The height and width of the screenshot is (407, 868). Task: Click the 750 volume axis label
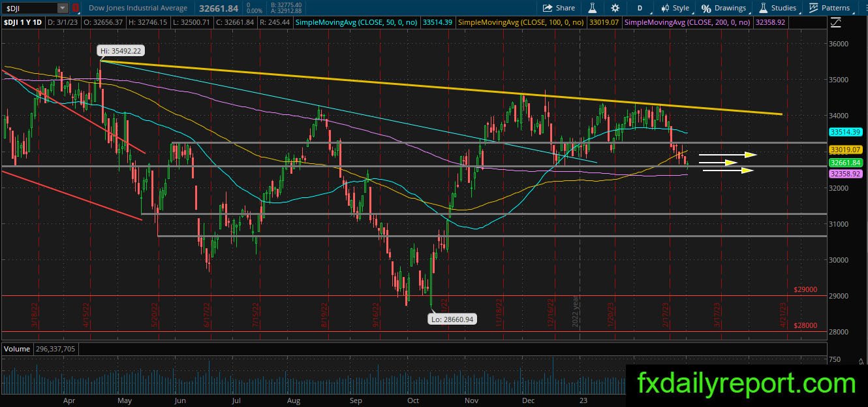click(835, 360)
